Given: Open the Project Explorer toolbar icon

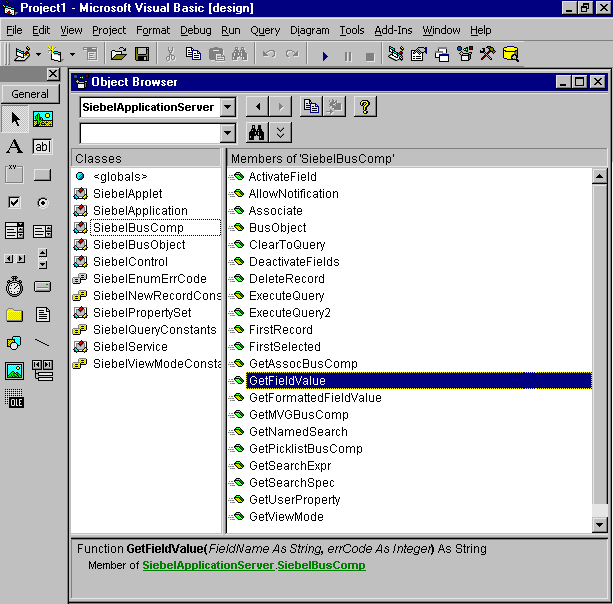Looking at the screenshot, I should point(396,54).
